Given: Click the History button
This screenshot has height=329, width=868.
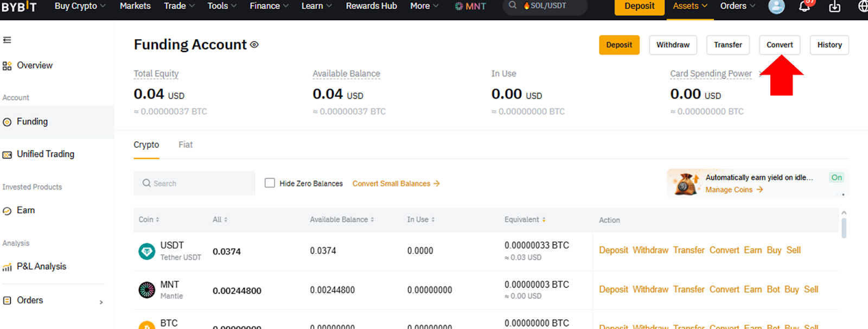Looking at the screenshot, I should 829,45.
